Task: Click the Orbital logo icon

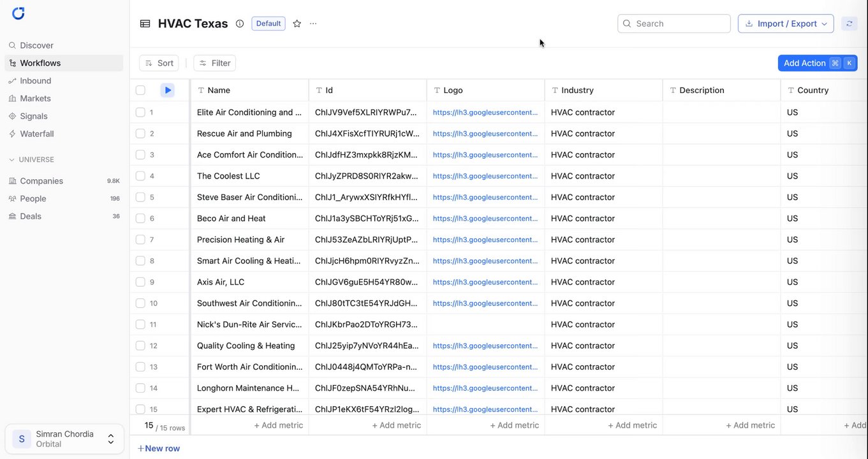Action: click(18, 13)
